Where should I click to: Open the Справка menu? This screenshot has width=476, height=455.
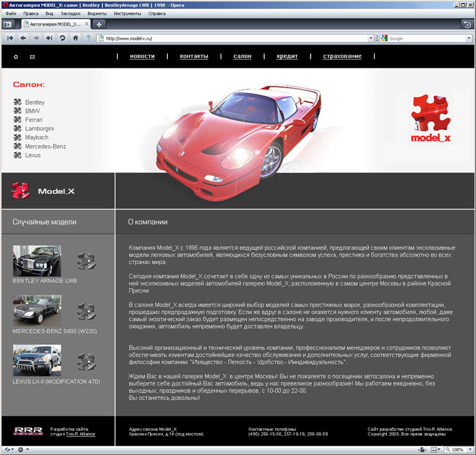157,14
